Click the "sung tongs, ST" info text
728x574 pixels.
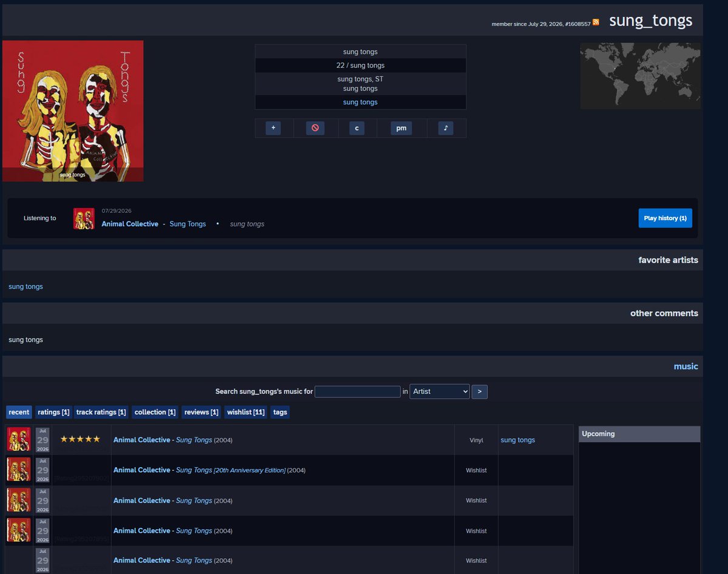pos(360,79)
